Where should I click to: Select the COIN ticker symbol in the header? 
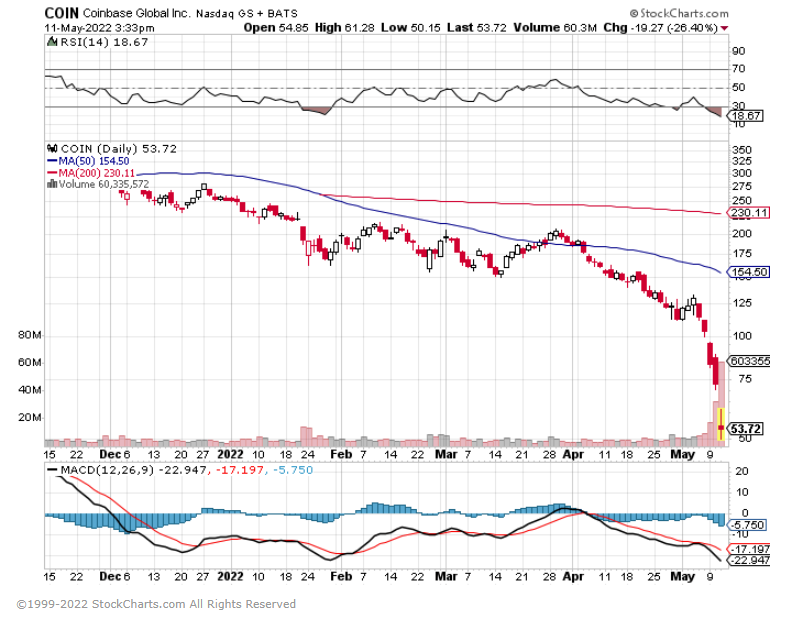coord(61,13)
